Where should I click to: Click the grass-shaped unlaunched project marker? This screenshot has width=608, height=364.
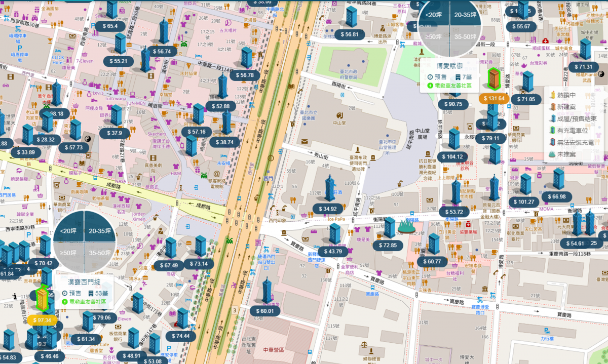point(406,226)
